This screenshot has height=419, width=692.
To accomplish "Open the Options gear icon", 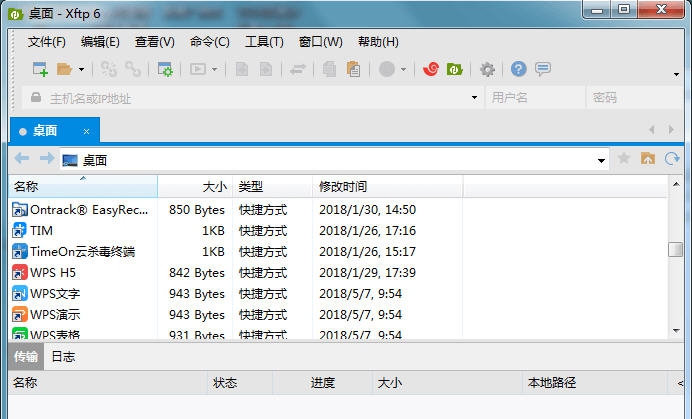I will click(487, 69).
